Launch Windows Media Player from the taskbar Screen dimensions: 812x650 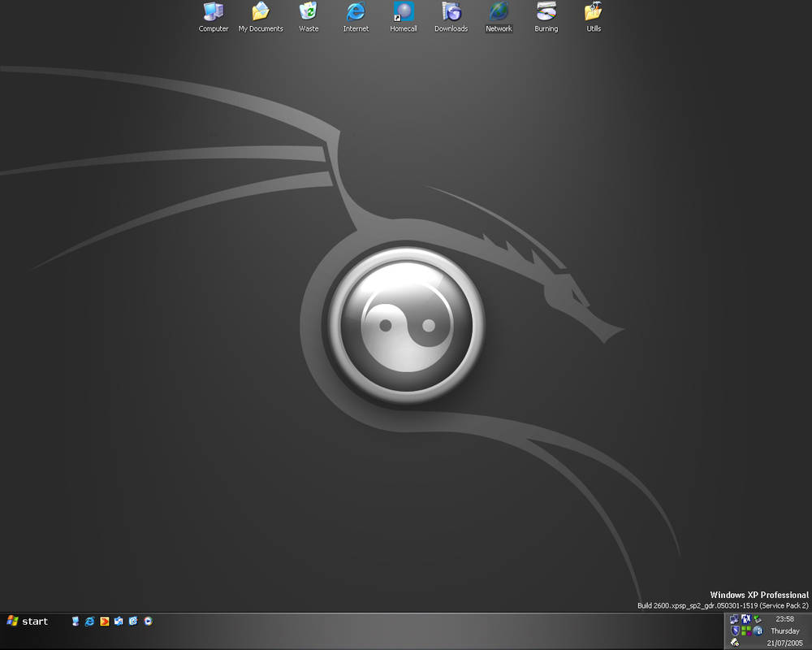[x=148, y=622]
